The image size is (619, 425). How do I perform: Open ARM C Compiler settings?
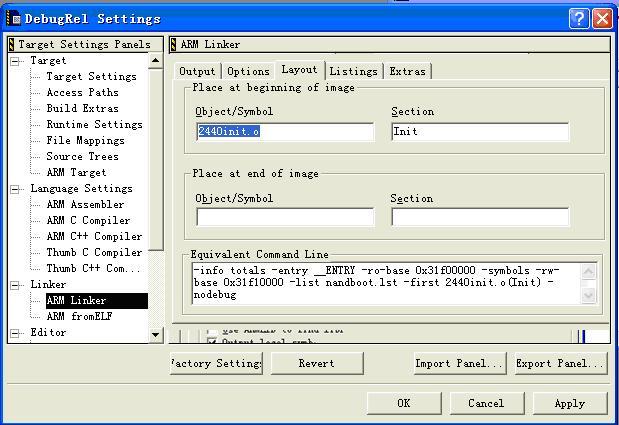click(88, 220)
